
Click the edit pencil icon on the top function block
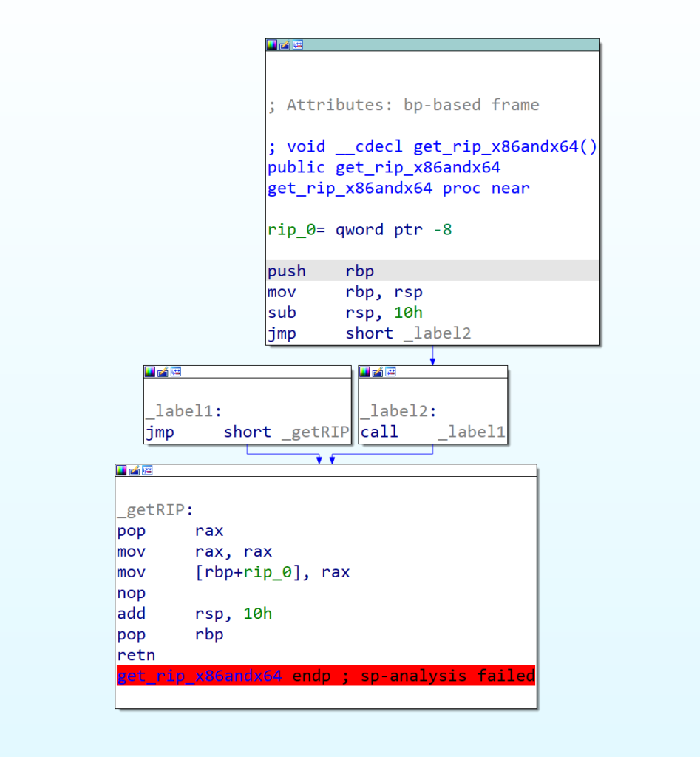coord(285,45)
